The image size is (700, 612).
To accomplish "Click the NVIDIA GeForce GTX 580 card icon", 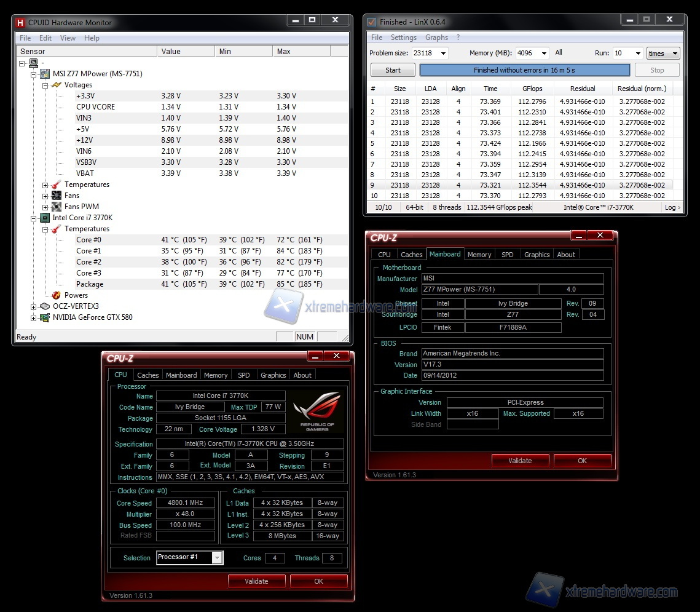I will tap(45, 317).
